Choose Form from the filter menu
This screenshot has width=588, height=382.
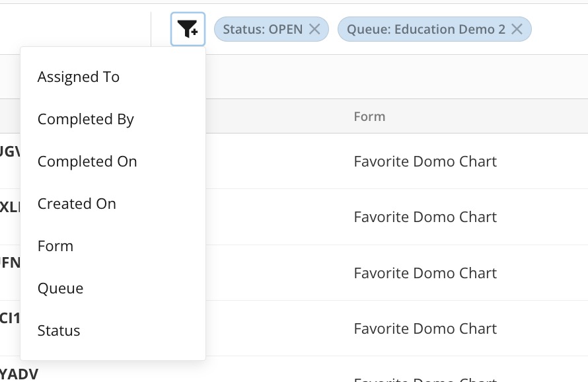pyautogui.click(x=55, y=246)
